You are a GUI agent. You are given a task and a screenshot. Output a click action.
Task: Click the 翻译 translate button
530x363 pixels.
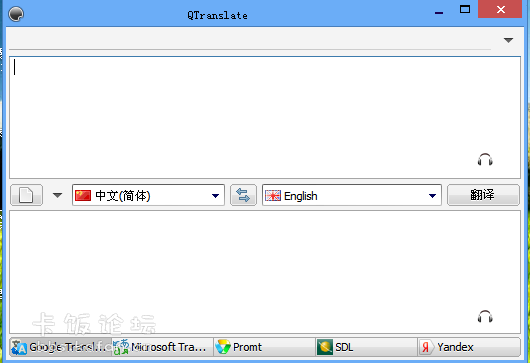tap(483, 195)
